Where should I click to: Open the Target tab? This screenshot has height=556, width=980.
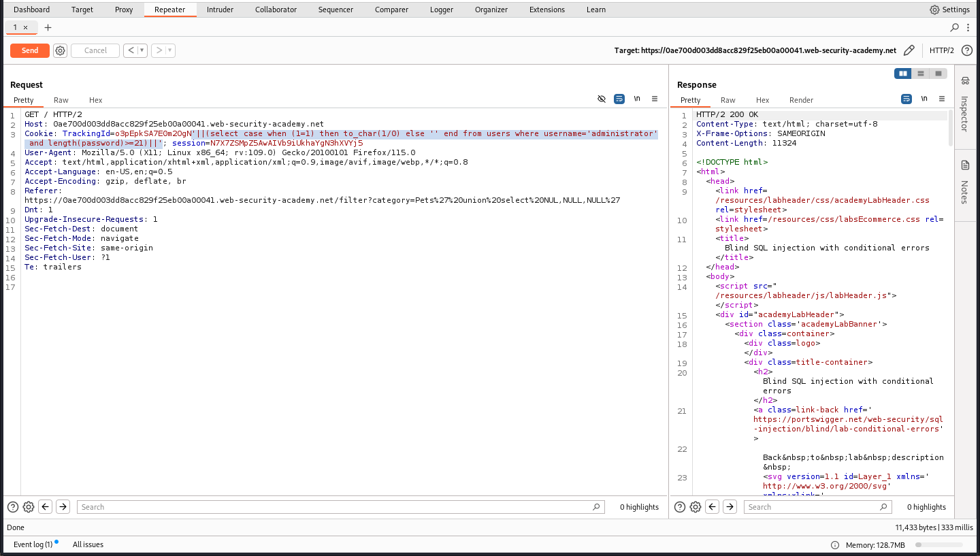pos(82,10)
